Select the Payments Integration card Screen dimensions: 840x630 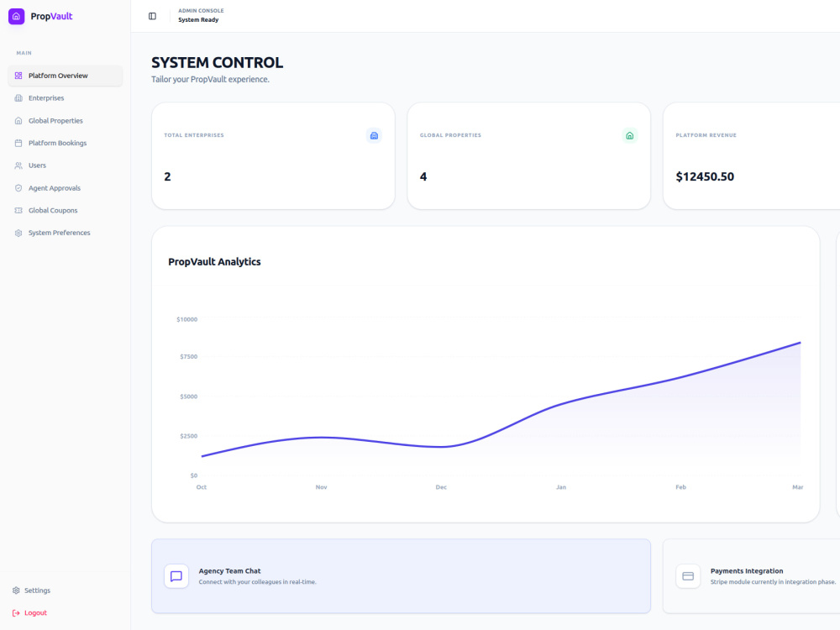coord(751,576)
